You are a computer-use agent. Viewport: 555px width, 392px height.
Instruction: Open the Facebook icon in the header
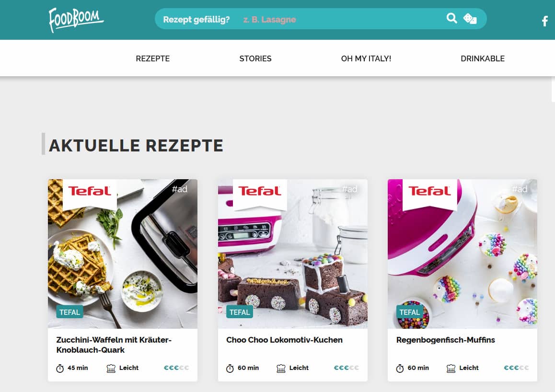point(545,21)
